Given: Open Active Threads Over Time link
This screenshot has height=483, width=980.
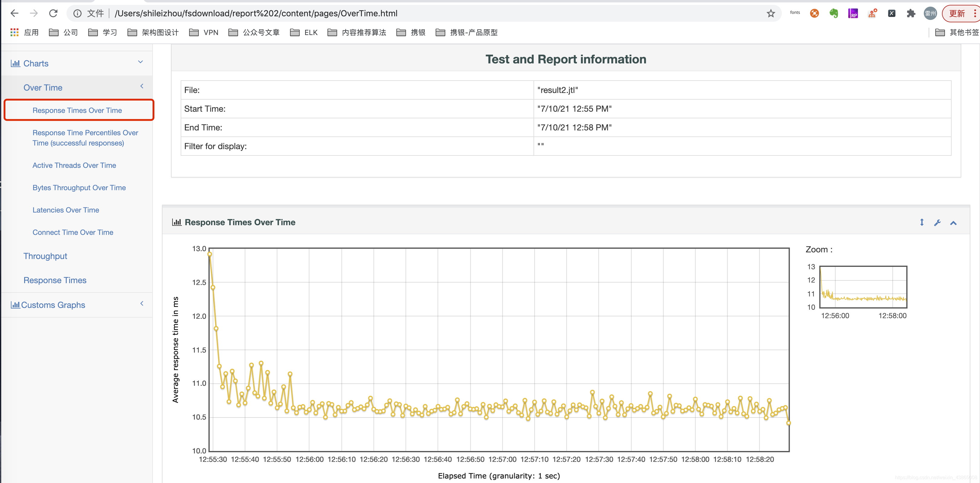Looking at the screenshot, I should pyautogui.click(x=74, y=165).
